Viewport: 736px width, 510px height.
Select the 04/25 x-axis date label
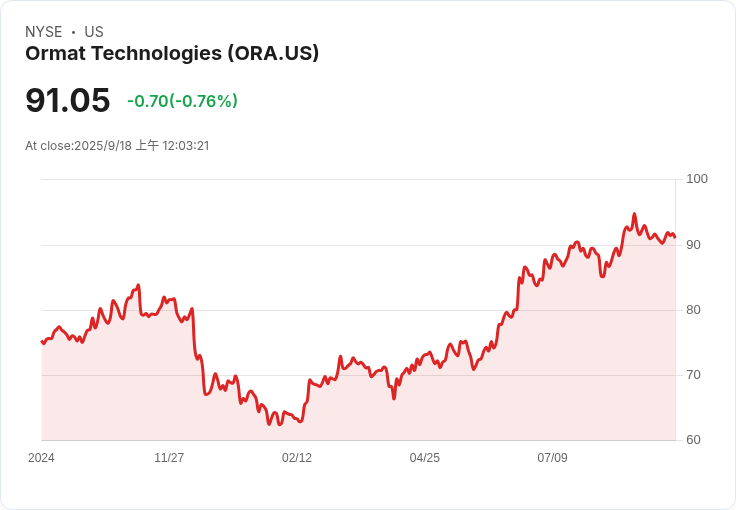coord(425,458)
